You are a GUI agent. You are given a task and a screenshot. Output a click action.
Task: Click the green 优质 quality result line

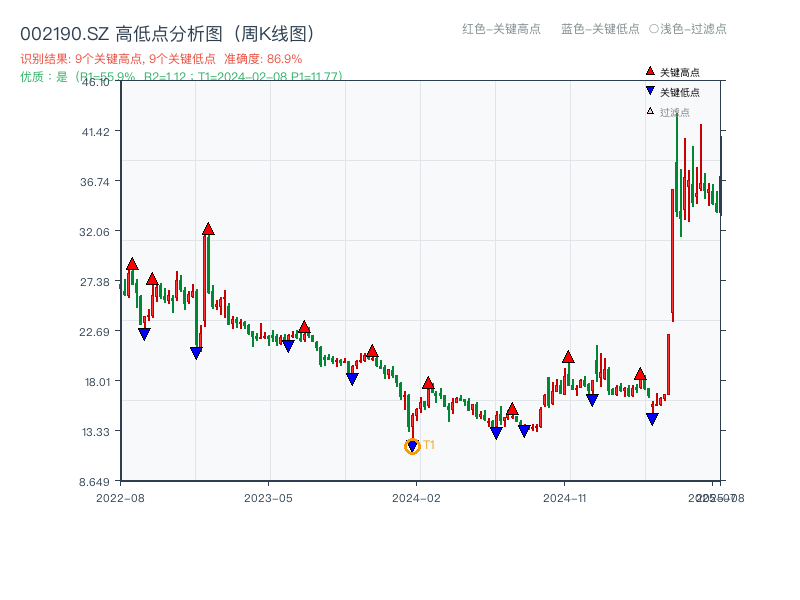click(181, 77)
